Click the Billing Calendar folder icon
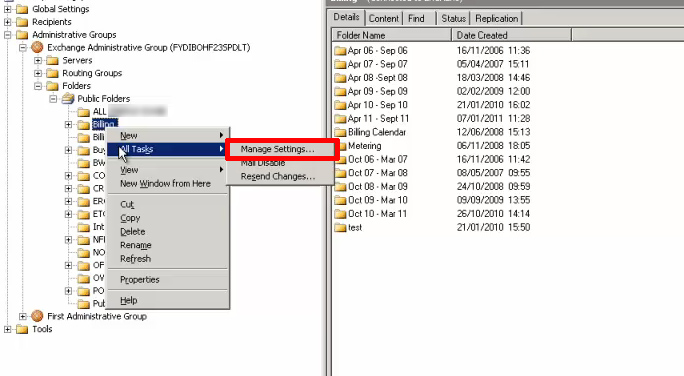 pos(340,132)
